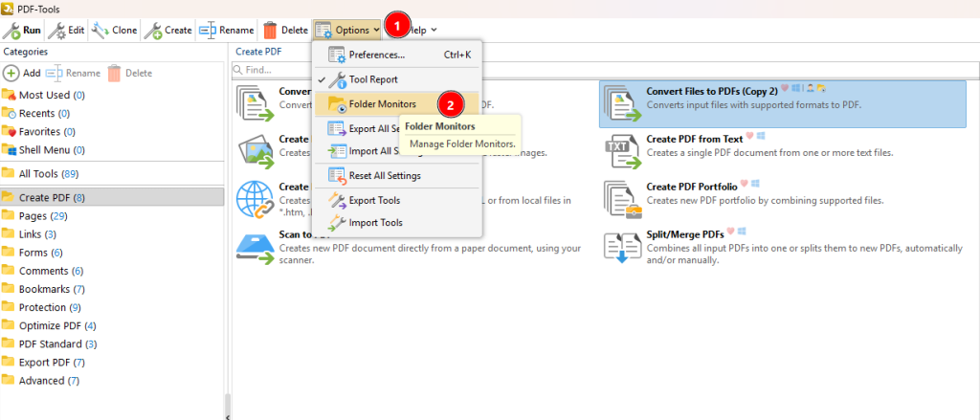This screenshot has height=420, width=980.
Task: Click heart icon on Convert Files (Copy 2)
Action: (x=785, y=89)
